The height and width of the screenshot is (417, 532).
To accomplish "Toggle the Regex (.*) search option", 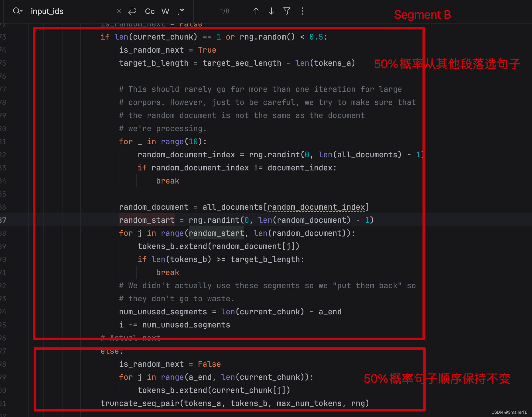I will [181, 11].
